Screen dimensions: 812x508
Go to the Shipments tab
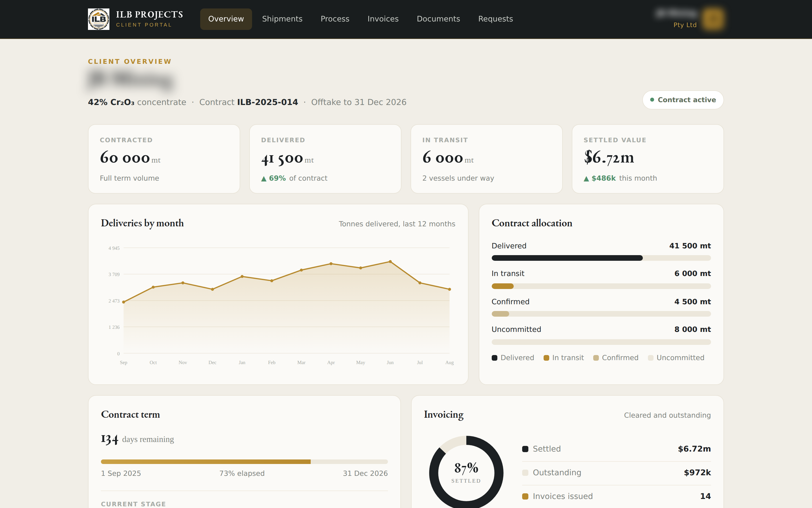pyautogui.click(x=282, y=19)
